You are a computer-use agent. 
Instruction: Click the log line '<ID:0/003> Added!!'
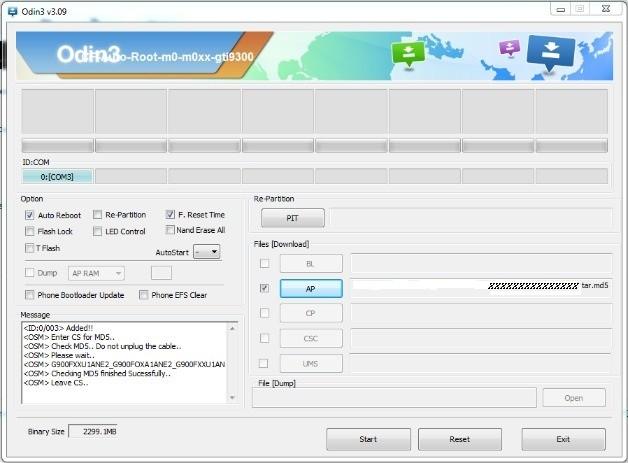[58, 328]
